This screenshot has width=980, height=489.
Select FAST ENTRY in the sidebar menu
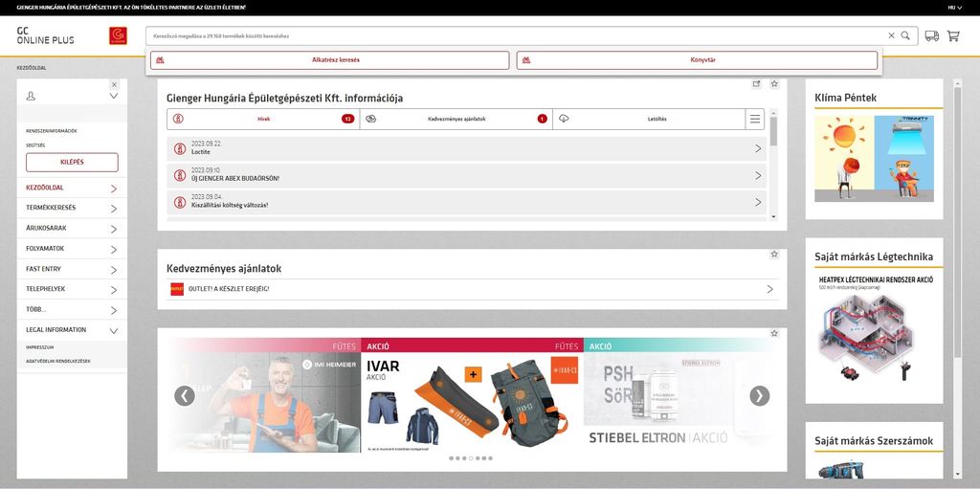click(x=72, y=269)
